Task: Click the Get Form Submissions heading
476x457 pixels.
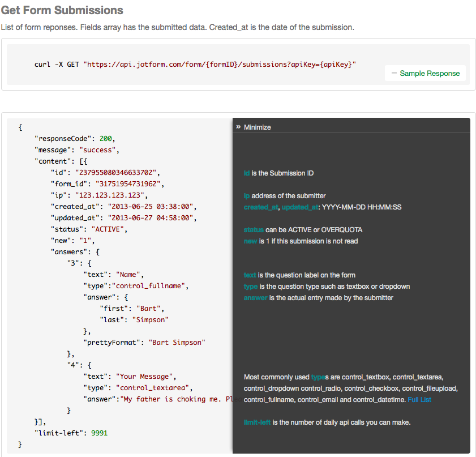Action: [x=62, y=11]
